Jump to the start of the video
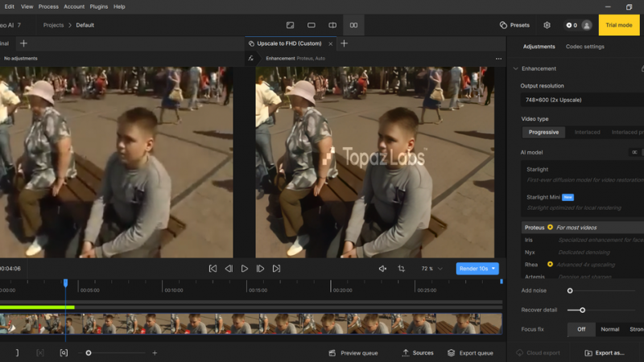 pos(213,269)
